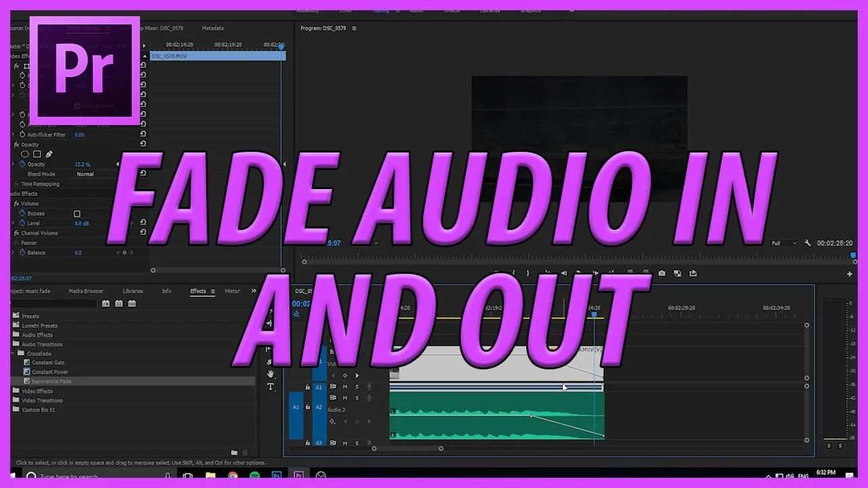The image size is (868, 488).
Task: Select the Hand tool in tools panel
Action: (x=271, y=373)
